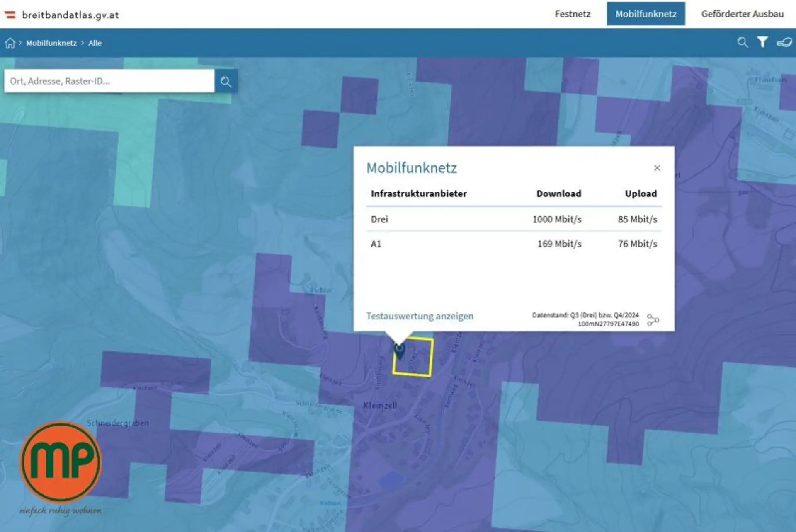Click the blue location pin marker

tap(399, 351)
